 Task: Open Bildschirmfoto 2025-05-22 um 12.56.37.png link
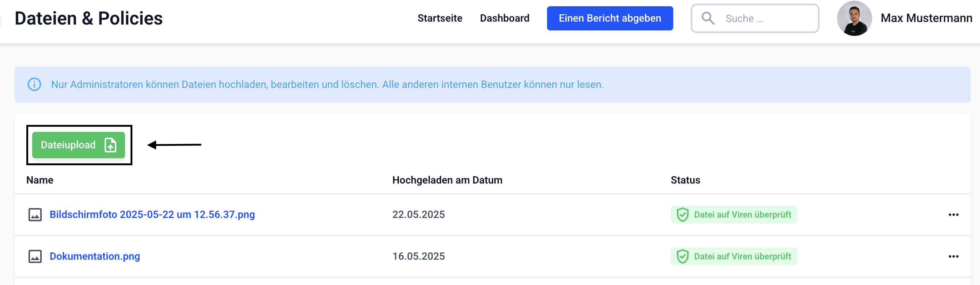pyautogui.click(x=152, y=215)
